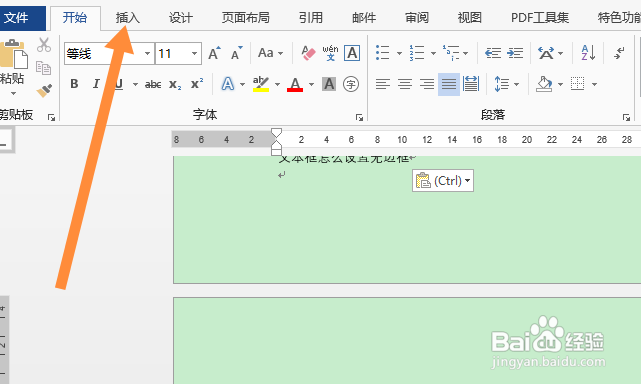Screen dimensions: 641x384
Task: Switch to the 审阅 ribbon tab
Action: click(417, 18)
